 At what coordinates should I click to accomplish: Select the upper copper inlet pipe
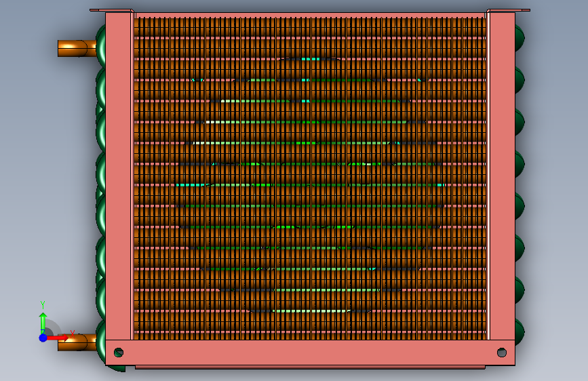pyautogui.click(x=77, y=48)
